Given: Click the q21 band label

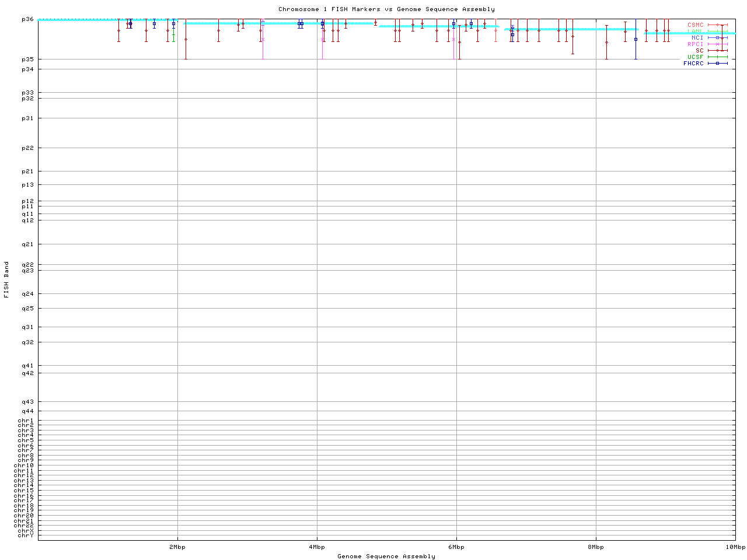Looking at the screenshot, I should (28, 244).
